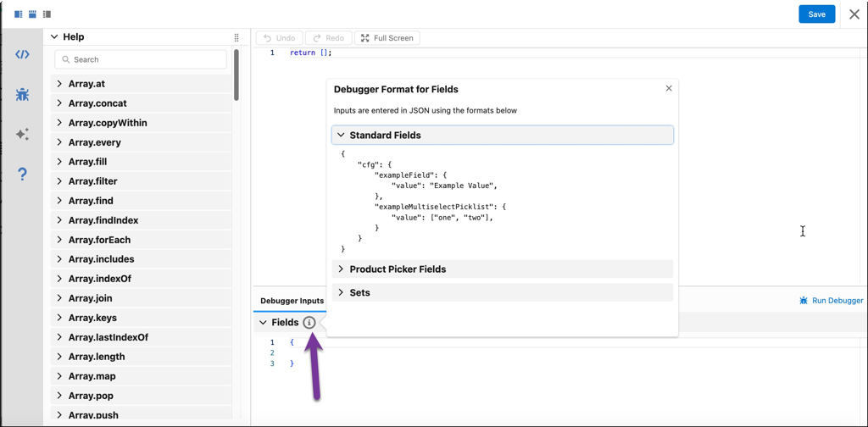Open the debugger bug sidebar icon
Image resolution: width=868 pixels, height=427 pixels.
pos(22,94)
